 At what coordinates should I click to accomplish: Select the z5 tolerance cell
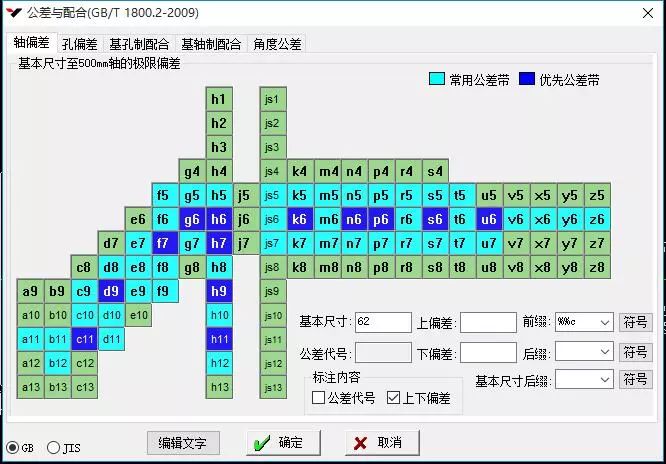597,195
